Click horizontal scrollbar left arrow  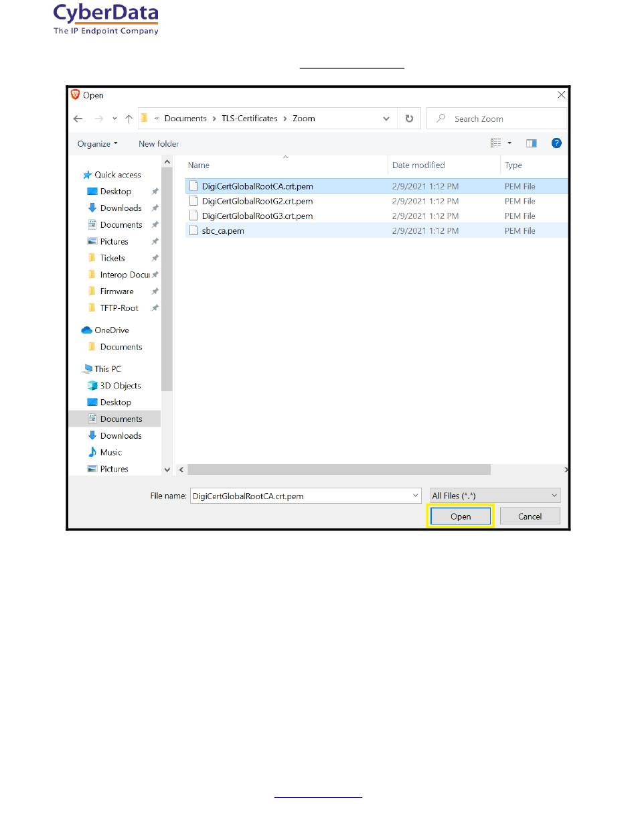click(181, 470)
